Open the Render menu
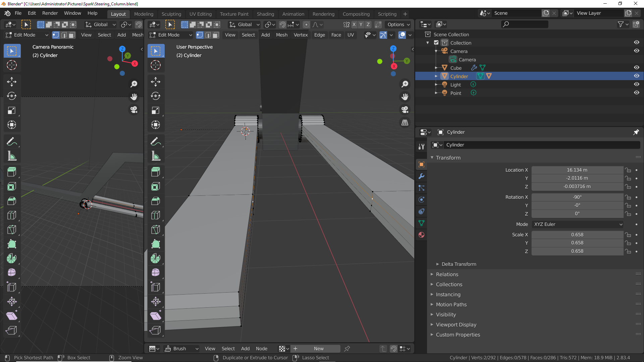Screen dimensions: 644x362 tap(50, 13)
